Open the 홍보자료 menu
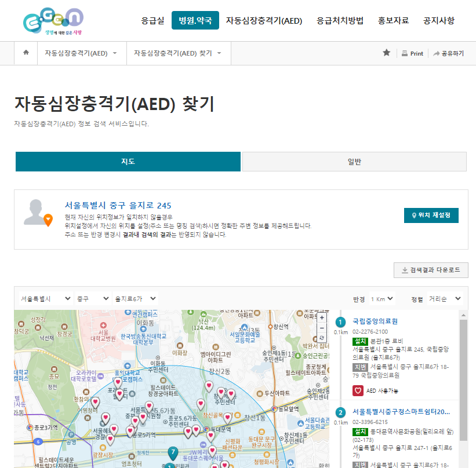 point(393,20)
